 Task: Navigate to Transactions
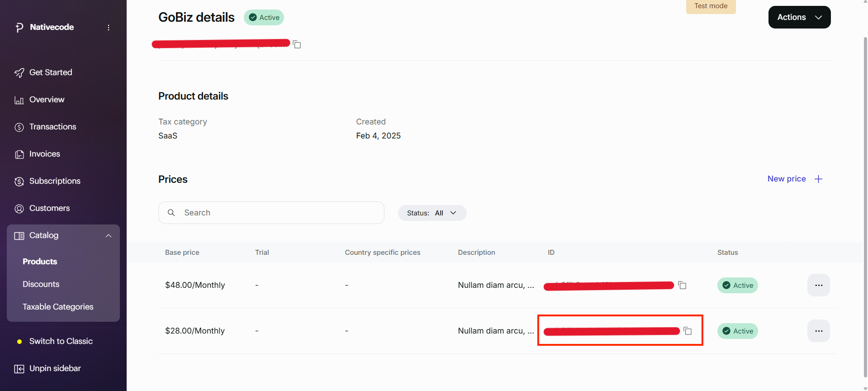[x=52, y=127]
